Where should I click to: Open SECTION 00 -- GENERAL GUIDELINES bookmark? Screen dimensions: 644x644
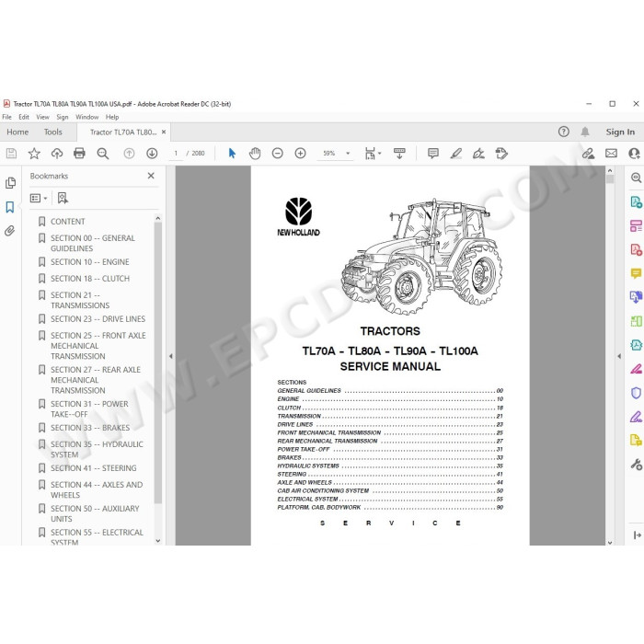[92, 243]
